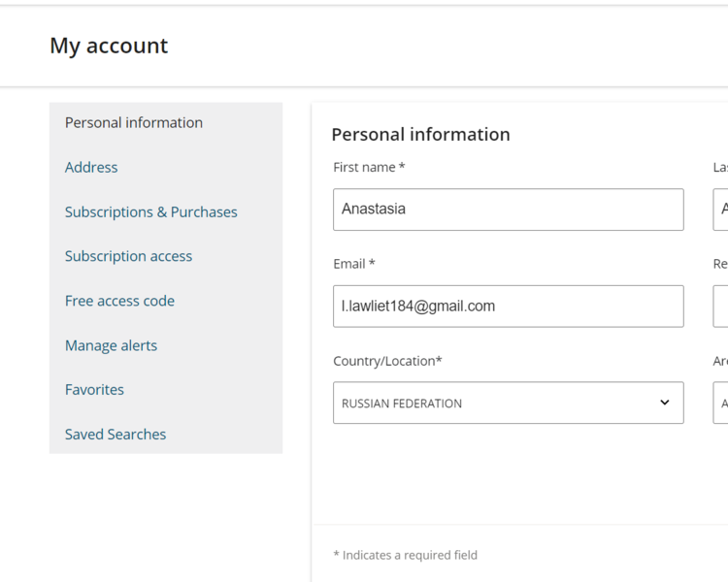728x582 pixels.
Task: Open Subscriptions & Purchases link
Action: (150, 211)
